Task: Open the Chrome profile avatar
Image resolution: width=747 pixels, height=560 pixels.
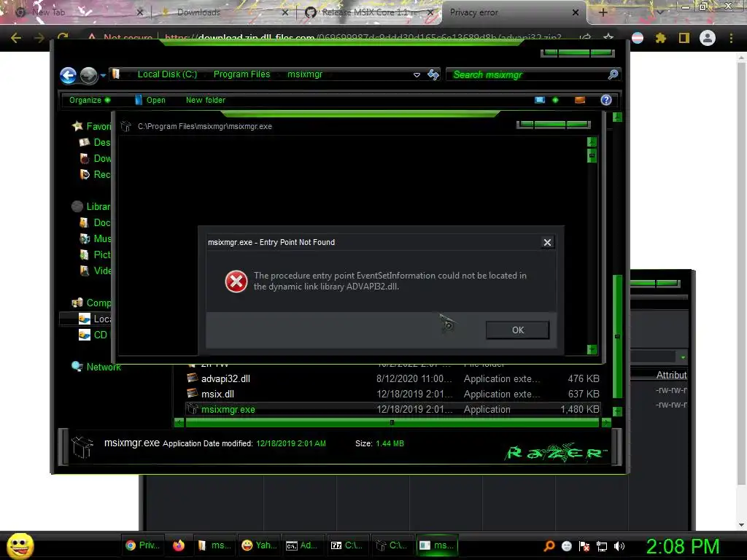Action: (x=708, y=38)
